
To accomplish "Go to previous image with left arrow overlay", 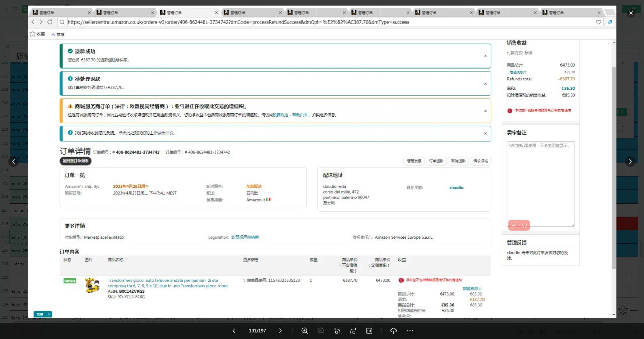I will coord(14,161).
